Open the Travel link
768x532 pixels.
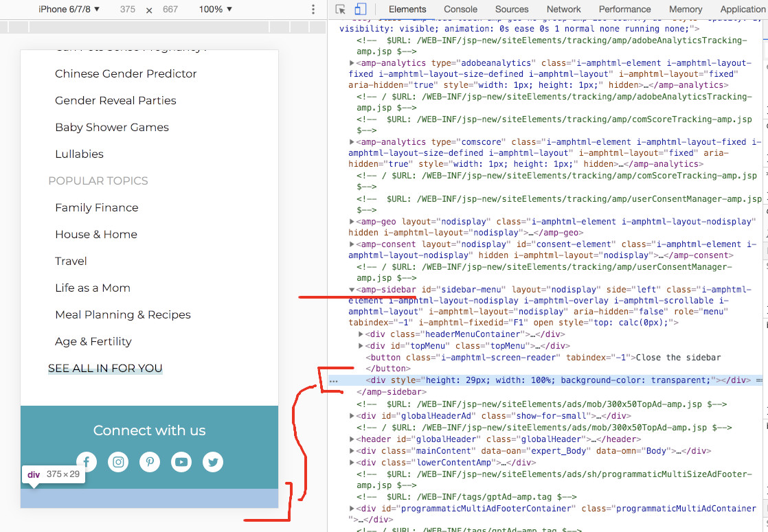pos(71,262)
